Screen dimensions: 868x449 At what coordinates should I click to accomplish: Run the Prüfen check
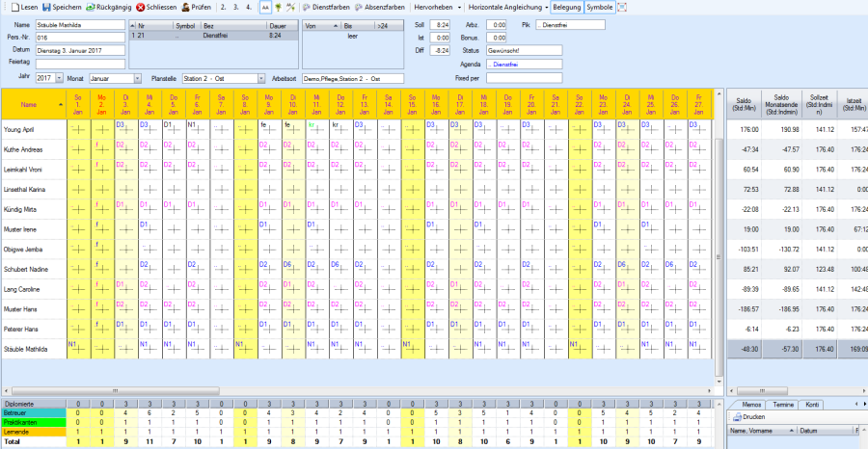click(x=196, y=7)
